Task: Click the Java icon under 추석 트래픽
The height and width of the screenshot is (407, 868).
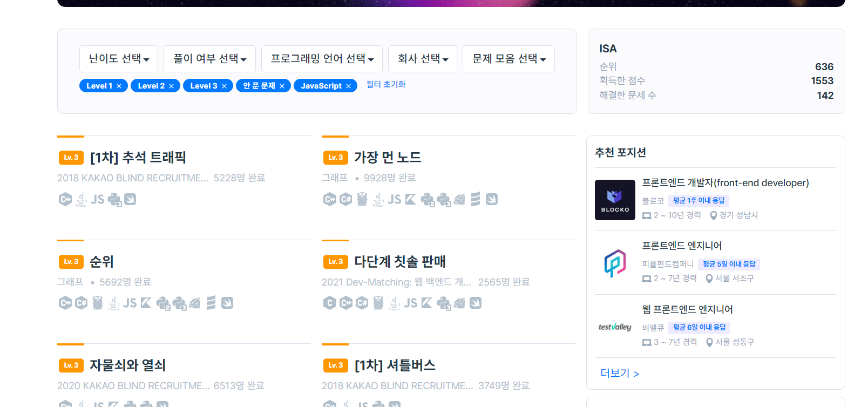Action: pyautogui.click(x=82, y=199)
